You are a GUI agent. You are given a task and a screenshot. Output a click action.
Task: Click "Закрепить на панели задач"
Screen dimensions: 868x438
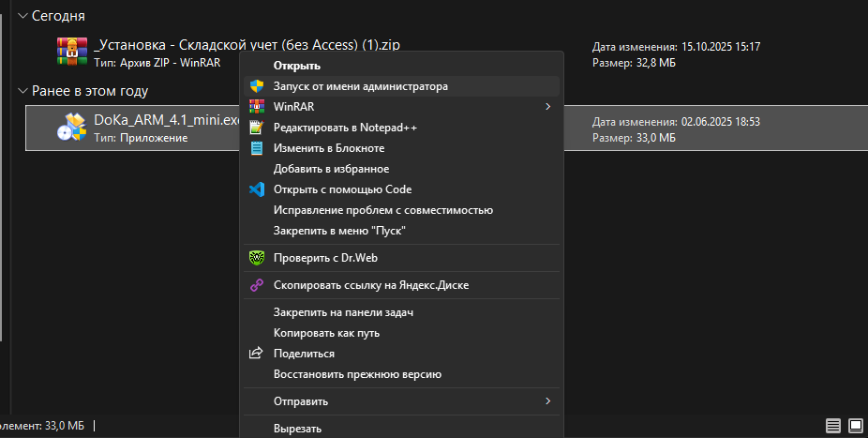point(401,312)
